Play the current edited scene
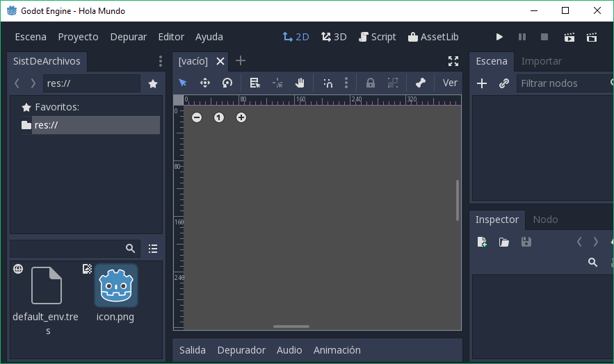614x364 pixels. pyautogui.click(x=569, y=37)
